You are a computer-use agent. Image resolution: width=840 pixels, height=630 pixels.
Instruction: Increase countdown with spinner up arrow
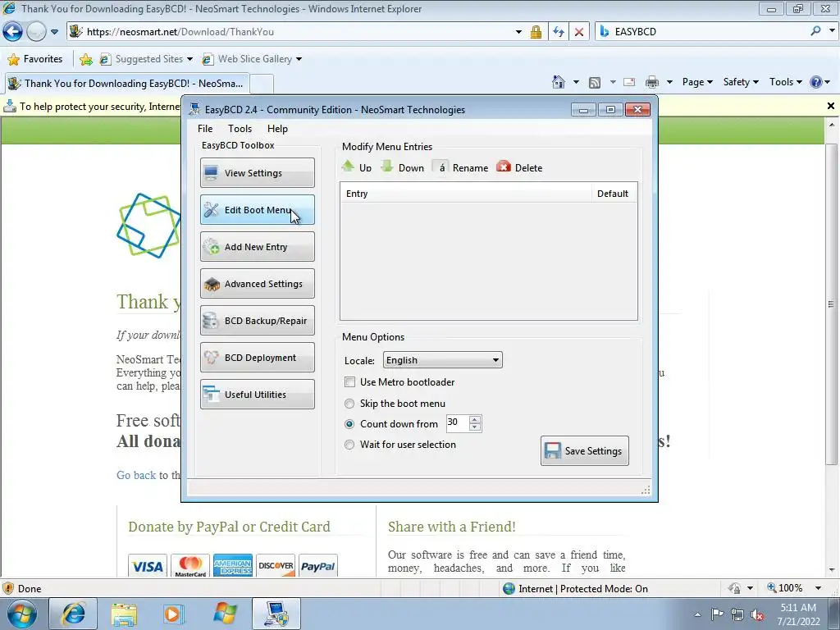click(475, 419)
